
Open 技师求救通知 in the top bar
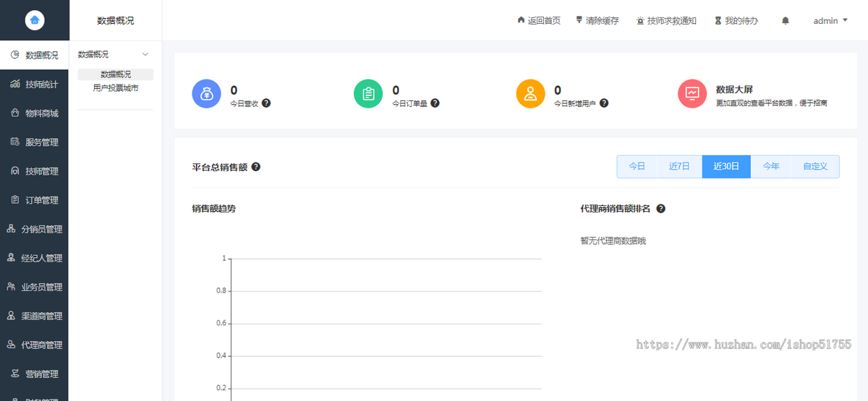pos(666,21)
